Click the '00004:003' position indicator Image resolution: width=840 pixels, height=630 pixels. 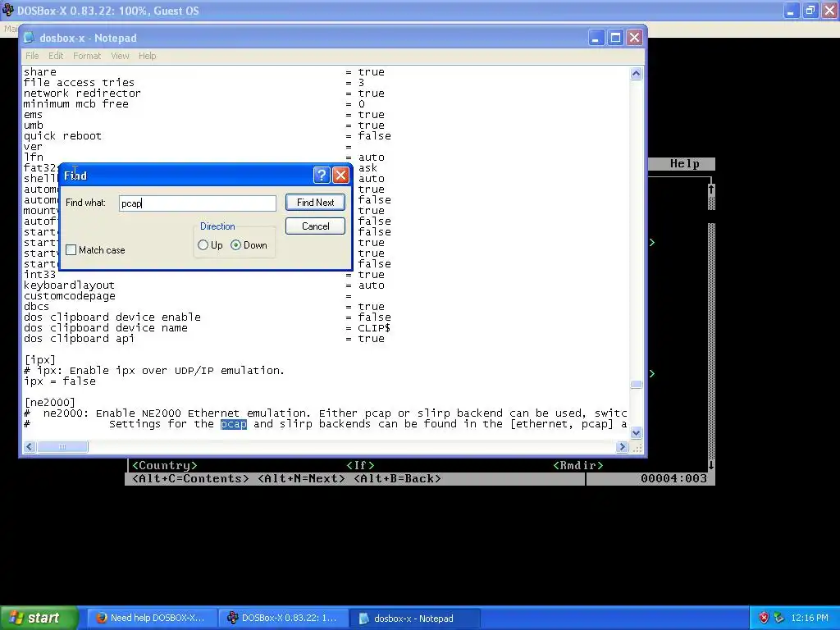pyautogui.click(x=673, y=478)
